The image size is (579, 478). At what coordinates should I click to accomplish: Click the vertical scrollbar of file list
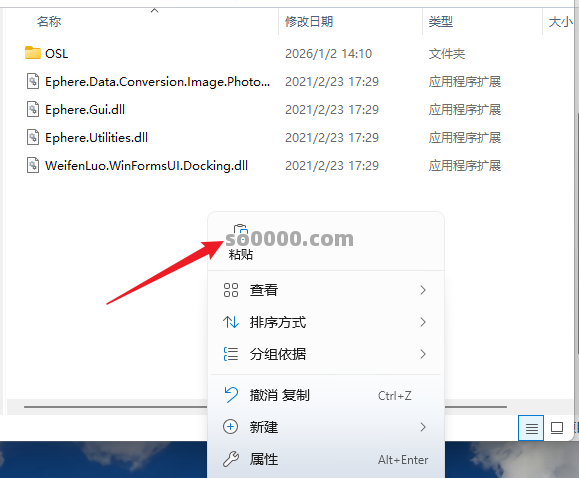(577, 232)
